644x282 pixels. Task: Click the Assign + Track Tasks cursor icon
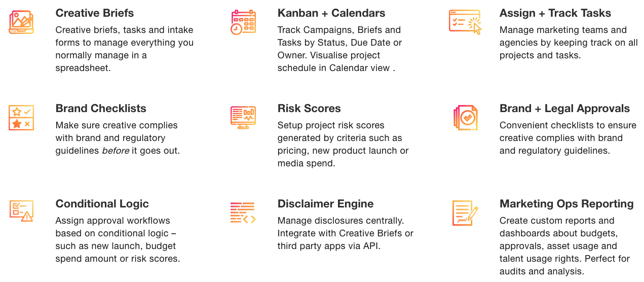point(465,22)
